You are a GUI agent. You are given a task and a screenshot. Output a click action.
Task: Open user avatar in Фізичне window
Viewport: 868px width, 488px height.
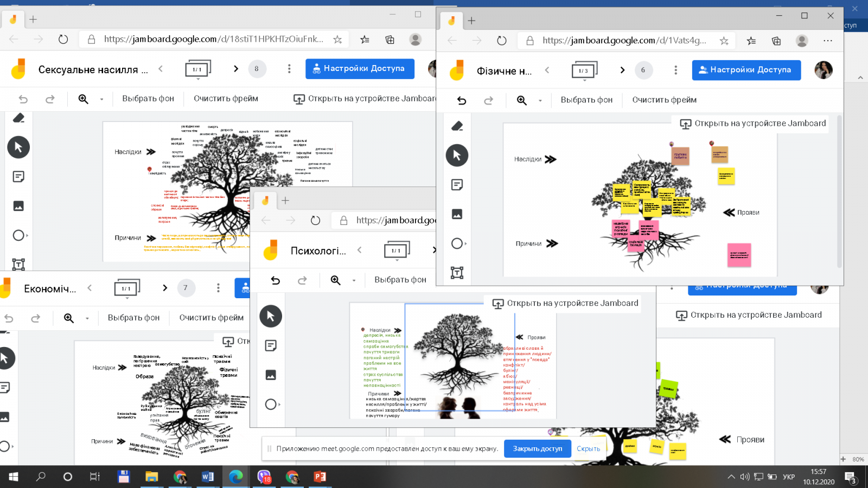coord(823,70)
